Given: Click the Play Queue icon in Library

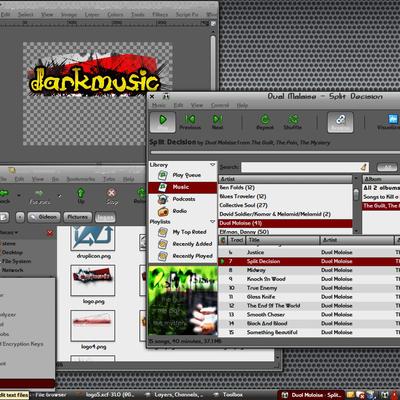Looking at the screenshot, I should point(163,175).
